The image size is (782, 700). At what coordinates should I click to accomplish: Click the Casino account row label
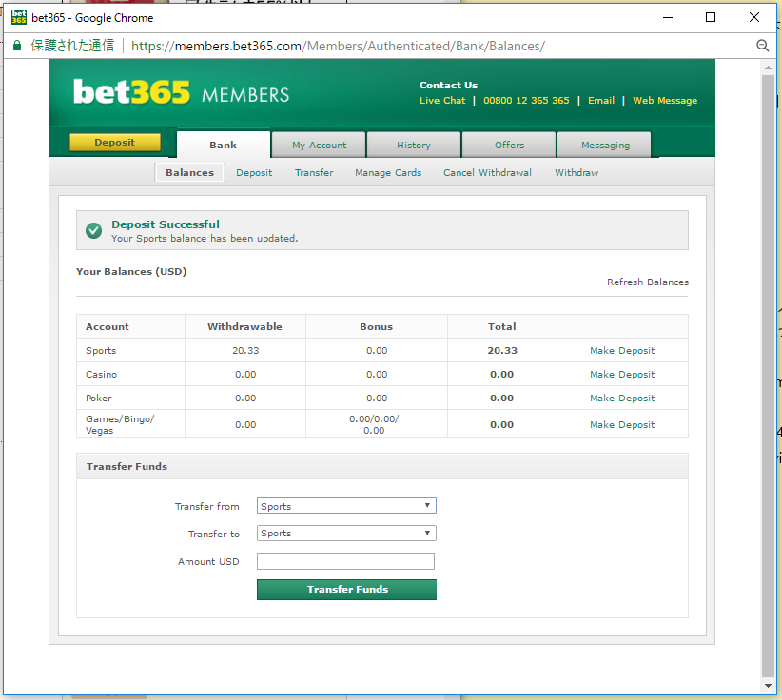coord(101,375)
